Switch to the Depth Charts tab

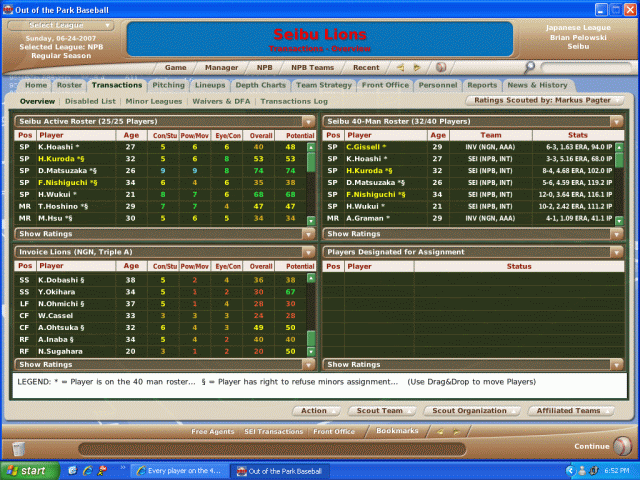tap(260, 85)
